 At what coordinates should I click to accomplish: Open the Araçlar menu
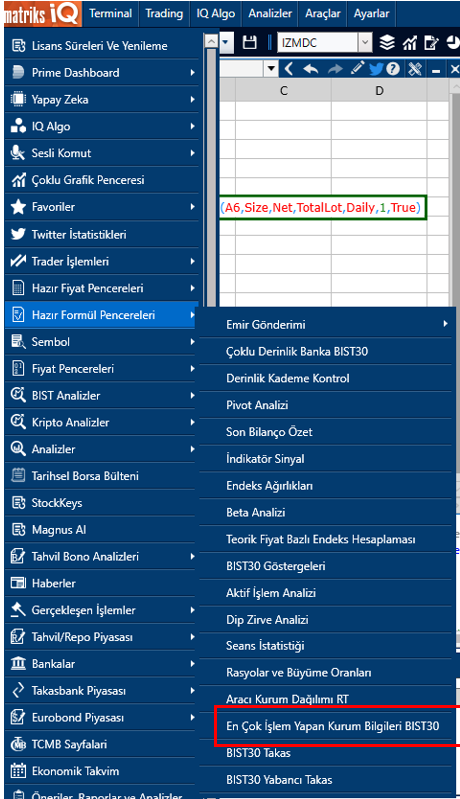click(x=323, y=13)
